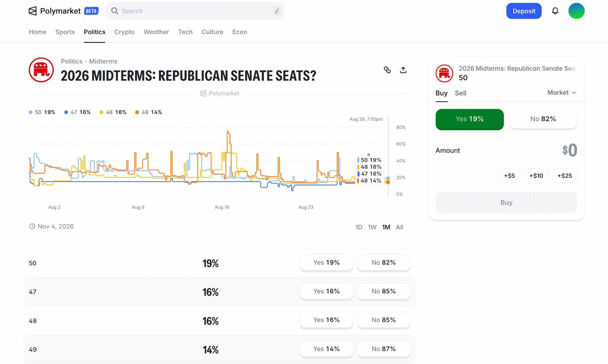This screenshot has width=608, height=364.
Task: Click the elephant icon in trade panel
Action: coord(444,73)
